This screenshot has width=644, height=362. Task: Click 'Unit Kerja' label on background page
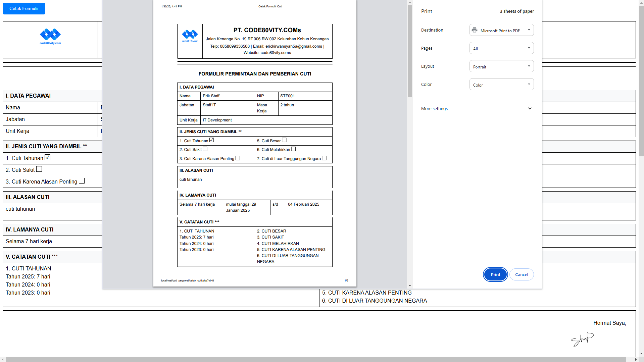pos(17,131)
